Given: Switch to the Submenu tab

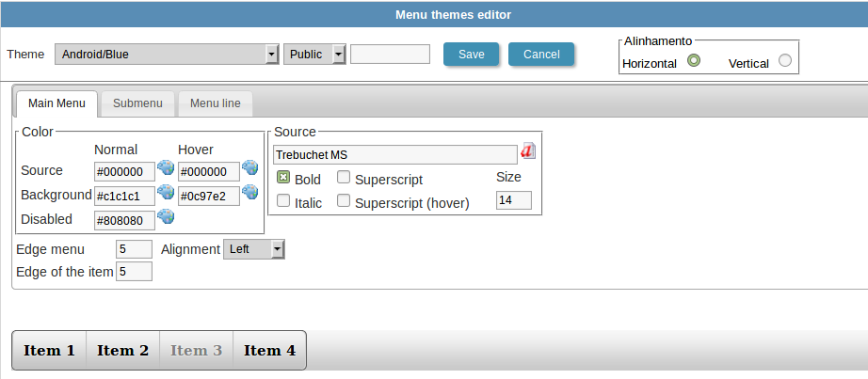Looking at the screenshot, I should pyautogui.click(x=137, y=103).
